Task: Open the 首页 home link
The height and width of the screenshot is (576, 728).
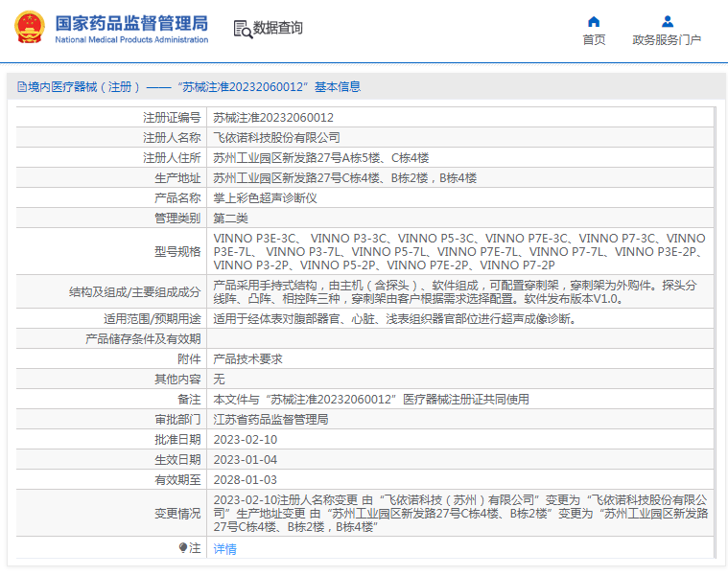Action: pyautogui.click(x=594, y=40)
